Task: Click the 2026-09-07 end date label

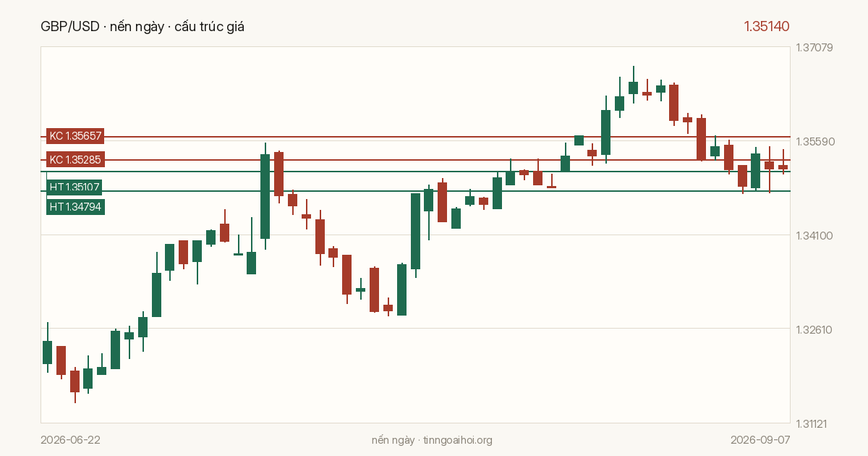Action: pyautogui.click(x=760, y=440)
